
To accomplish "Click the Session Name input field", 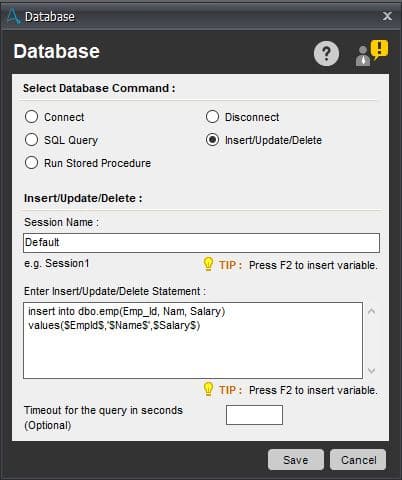I will coord(201,243).
